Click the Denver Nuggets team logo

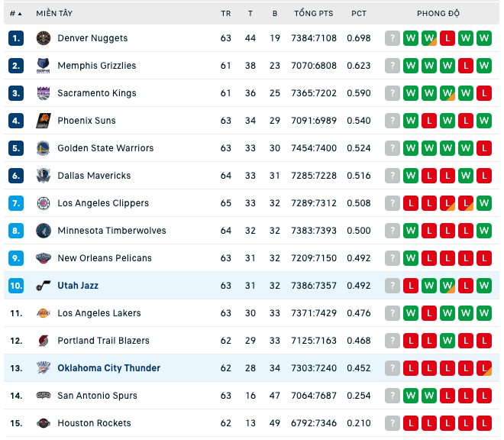(44, 38)
